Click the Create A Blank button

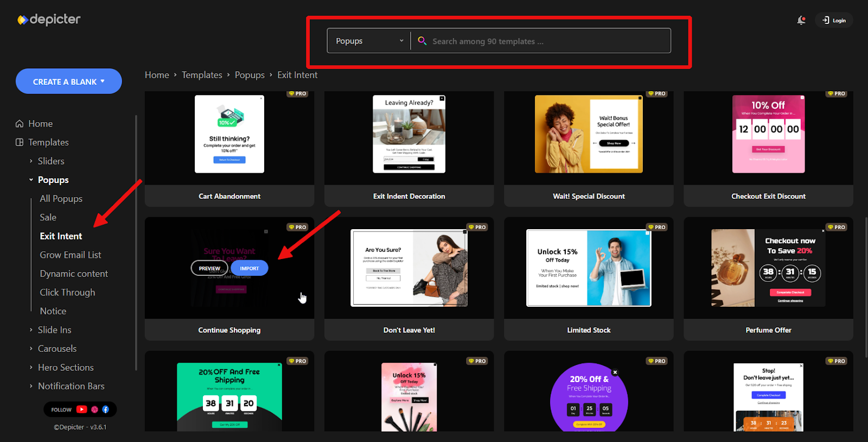tap(69, 81)
